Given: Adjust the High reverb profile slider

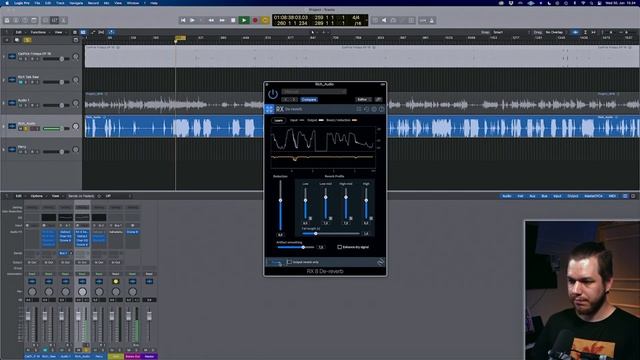Looking at the screenshot, I should coord(366,200).
